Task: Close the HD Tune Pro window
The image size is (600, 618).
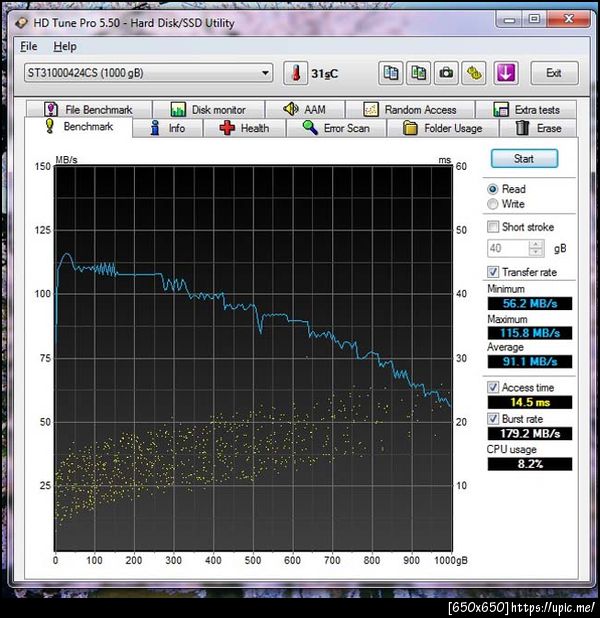Action: [x=568, y=19]
